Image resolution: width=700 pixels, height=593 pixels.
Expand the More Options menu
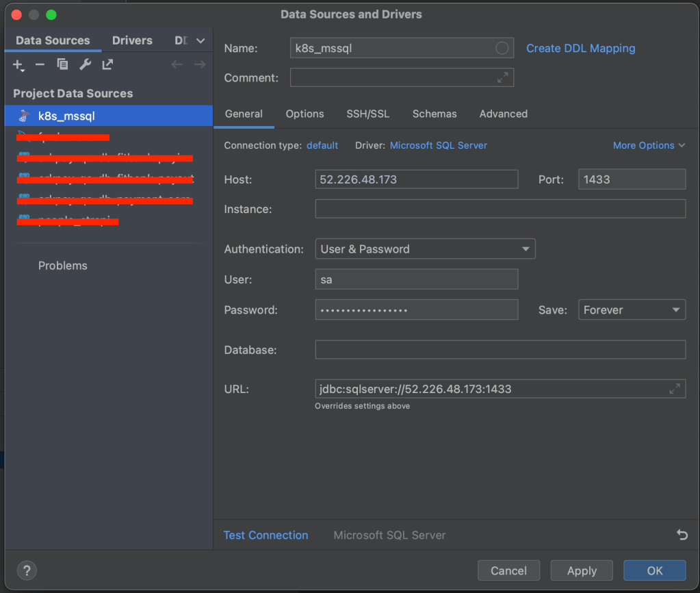coord(649,145)
